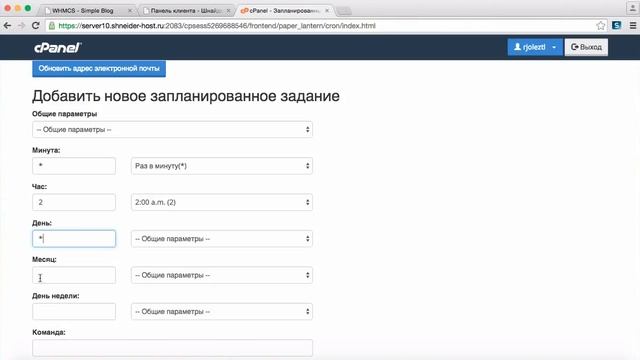Open the День Общие параметры dropdown
This screenshot has height=360, width=640.
(222, 239)
